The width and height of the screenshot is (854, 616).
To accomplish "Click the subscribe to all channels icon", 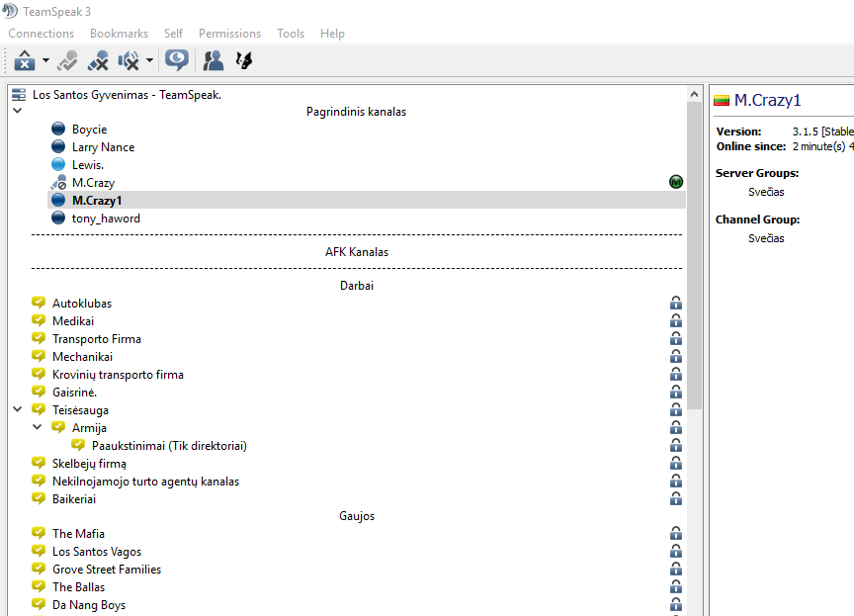I will tap(67, 60).
